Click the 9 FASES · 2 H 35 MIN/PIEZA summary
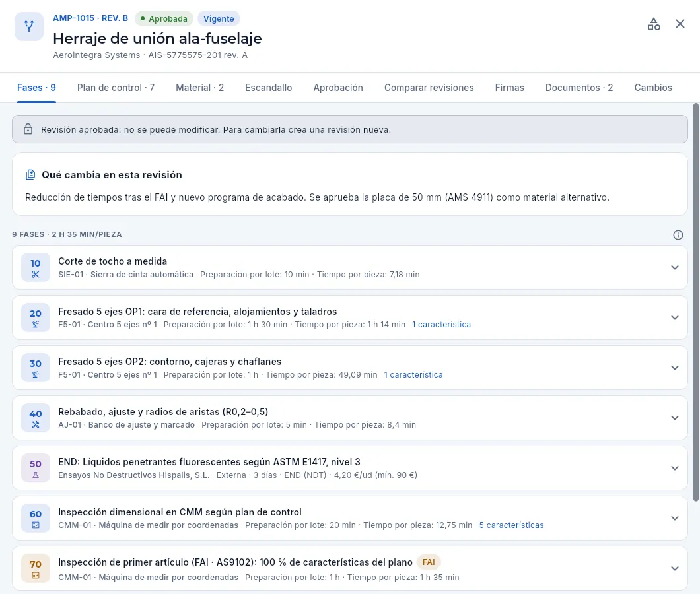 point(67,234)
